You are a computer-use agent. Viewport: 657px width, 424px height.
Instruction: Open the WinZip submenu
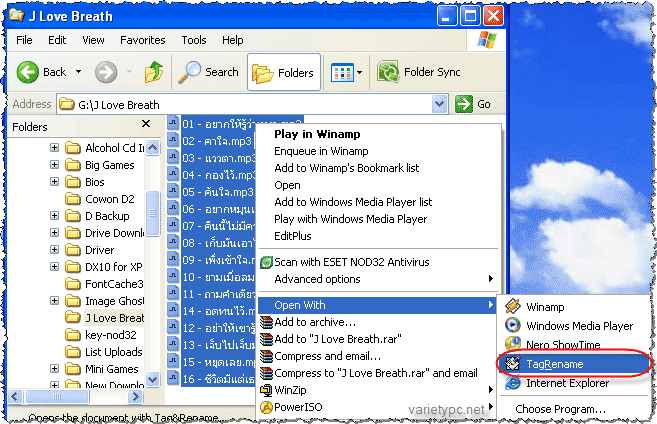(x=377, y=390)
